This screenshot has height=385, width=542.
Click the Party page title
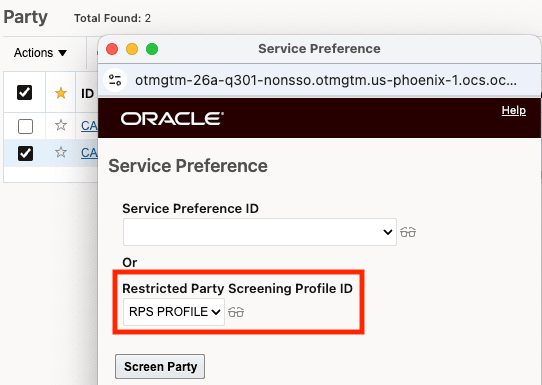click(26, 17)
